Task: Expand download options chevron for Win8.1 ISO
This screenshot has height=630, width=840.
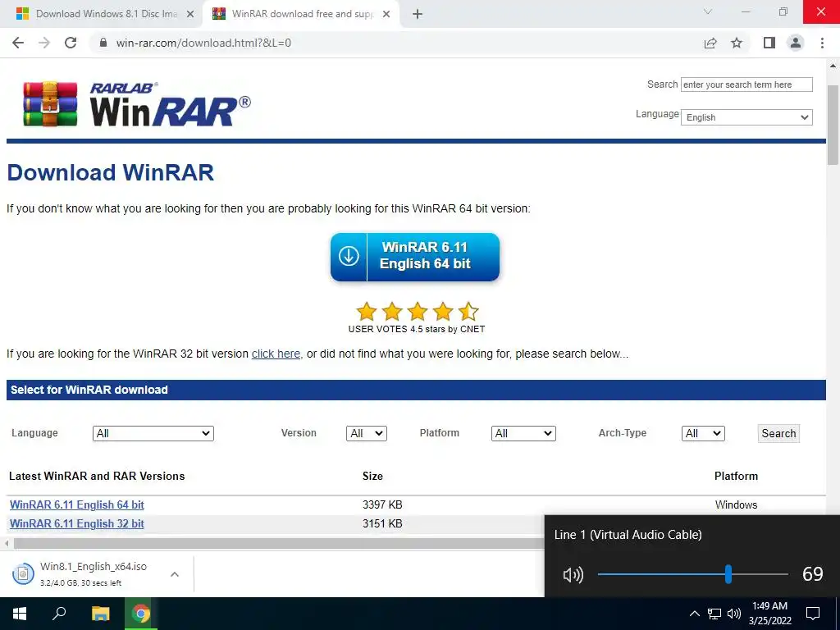Action: (x=175, y=574)
